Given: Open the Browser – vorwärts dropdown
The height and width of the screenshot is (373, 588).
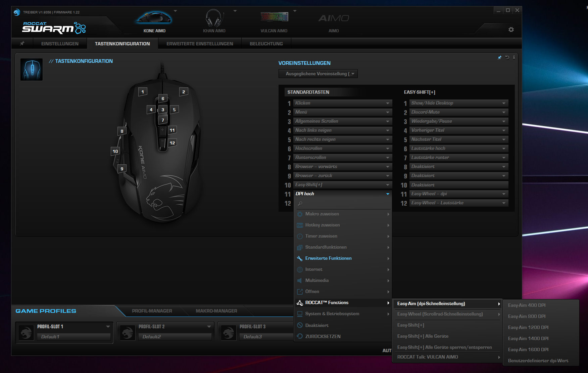Looking at the screenshot, I should [x=343, y=167].
